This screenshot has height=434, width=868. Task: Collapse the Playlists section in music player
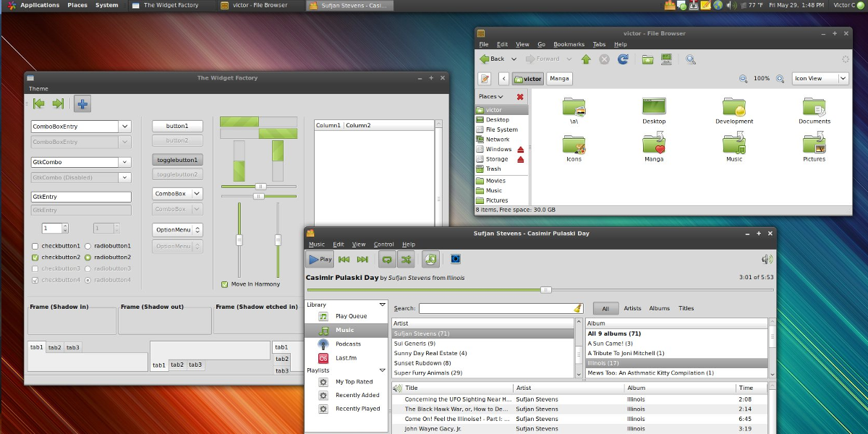click(x=383, y=370)
